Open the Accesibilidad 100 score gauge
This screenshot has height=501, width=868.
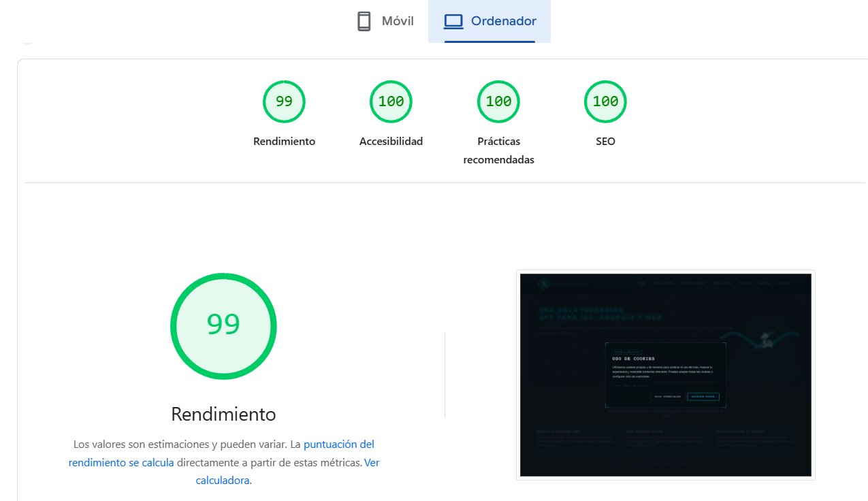(x=391, y=101)
